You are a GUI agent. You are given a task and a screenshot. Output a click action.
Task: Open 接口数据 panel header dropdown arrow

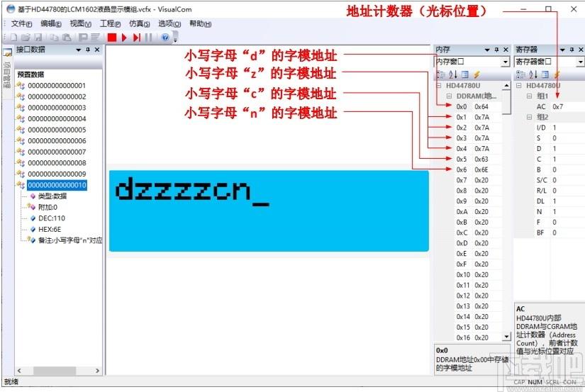[x=79, y=50]
